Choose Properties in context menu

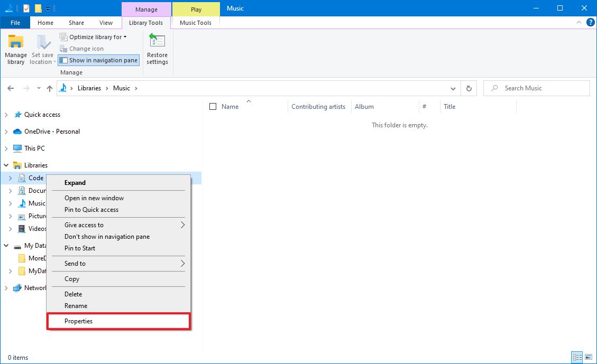click(118, 321)
